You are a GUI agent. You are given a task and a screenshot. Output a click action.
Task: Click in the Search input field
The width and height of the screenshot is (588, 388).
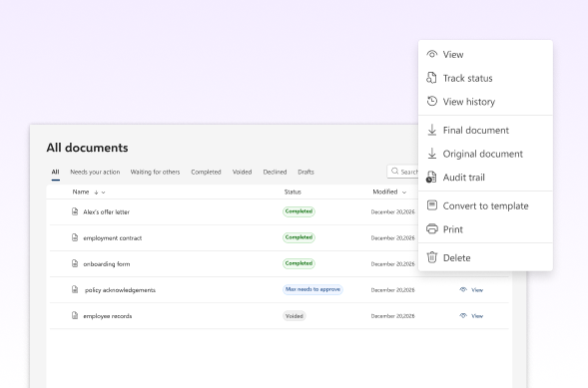click(403, 172)
